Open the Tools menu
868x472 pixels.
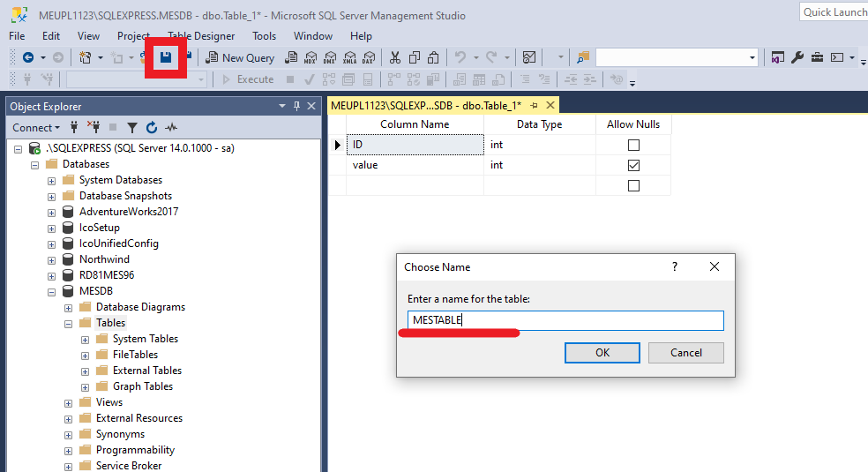[264, 36]
